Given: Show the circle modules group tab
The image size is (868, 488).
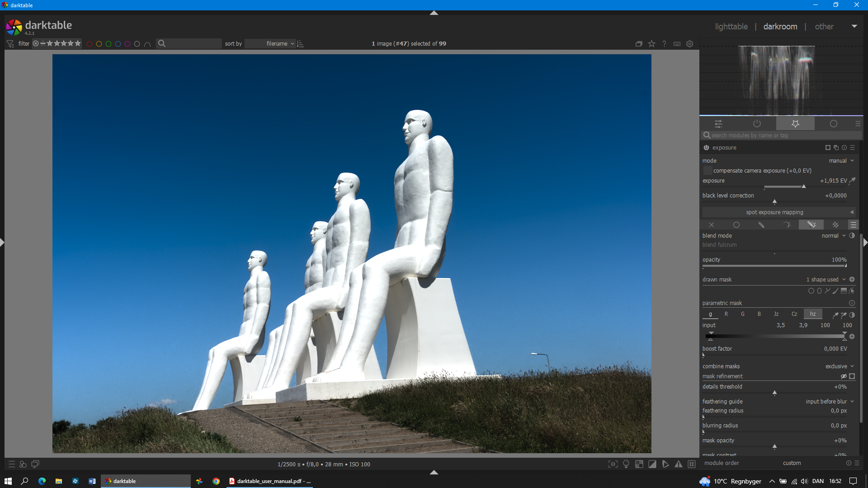Looking at the screenshot, I should 833,124.
